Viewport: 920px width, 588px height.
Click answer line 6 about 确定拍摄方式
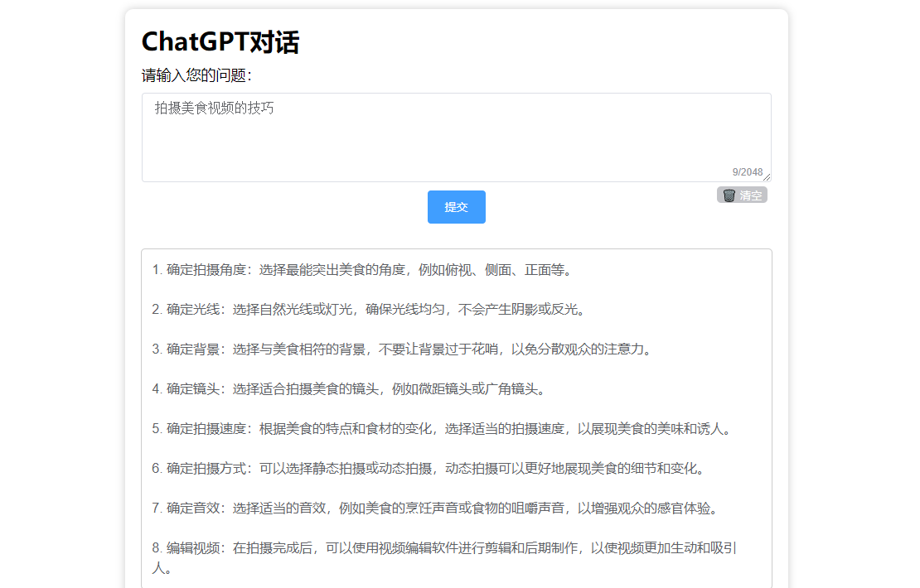pyautogui.click(x=429, y=469)
